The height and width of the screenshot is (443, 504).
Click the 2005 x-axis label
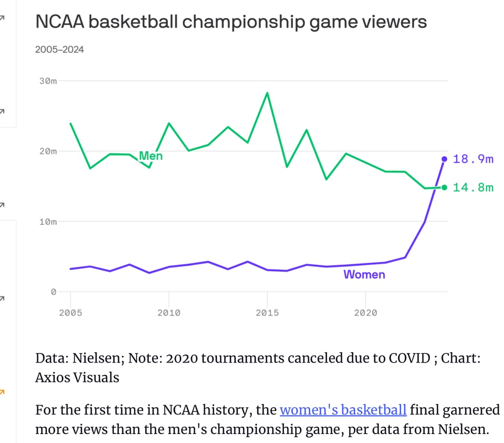click(70, 313)
